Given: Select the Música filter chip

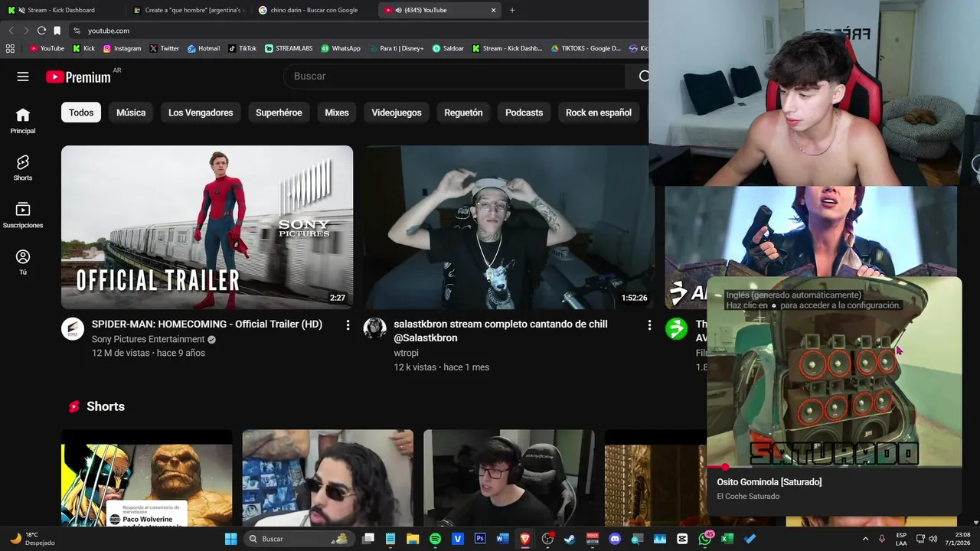Looking at the screenshot, I should [131, 112].
